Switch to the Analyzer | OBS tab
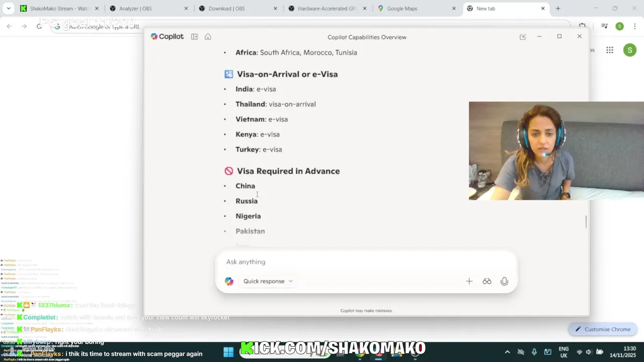Screen dimensions: 644x362 pyautogui.click(x=149, y=9)
